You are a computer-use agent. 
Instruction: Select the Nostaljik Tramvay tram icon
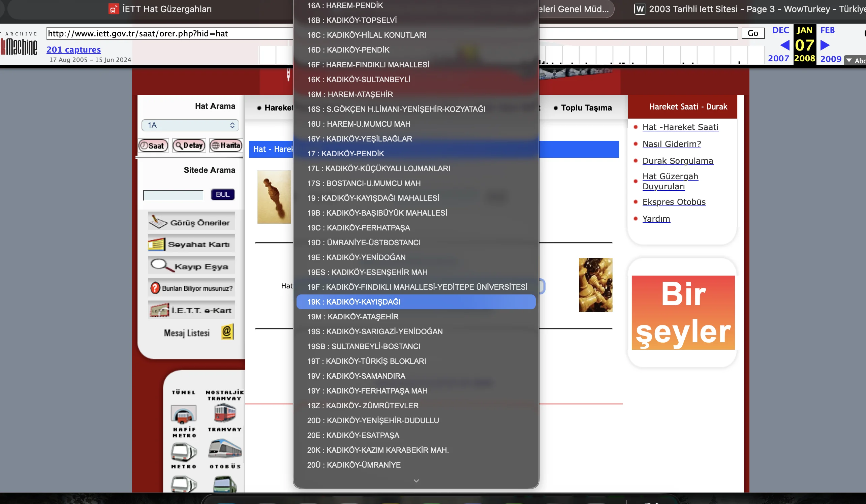click(225, 412)
